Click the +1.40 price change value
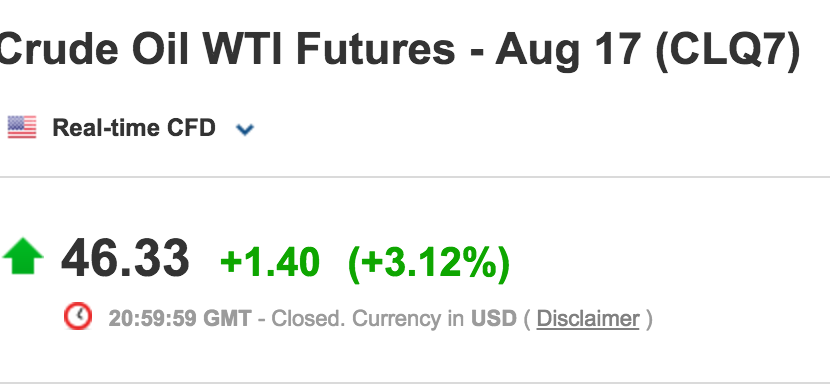This screenshot has height=392, width=830. point(270,262)
